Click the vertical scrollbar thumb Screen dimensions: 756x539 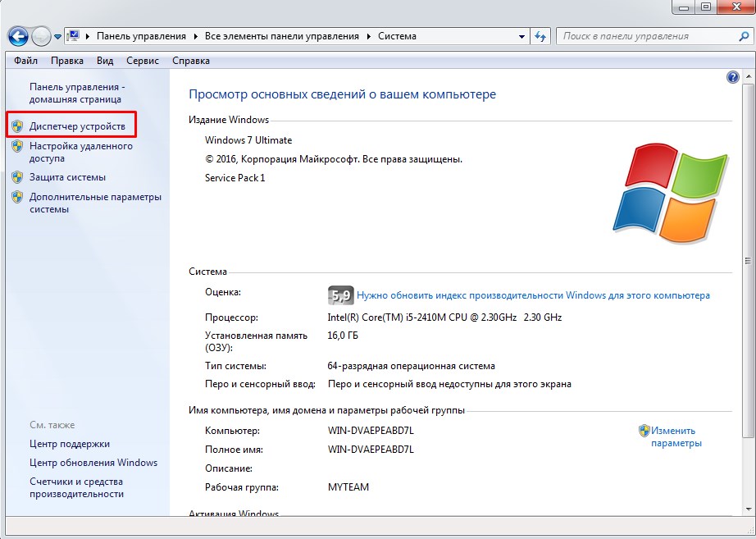click(749, 262)
